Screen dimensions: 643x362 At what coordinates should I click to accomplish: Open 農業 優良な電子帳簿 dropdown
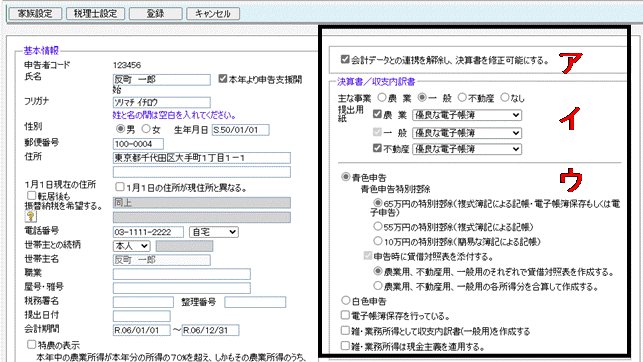(x=467, y=115)
